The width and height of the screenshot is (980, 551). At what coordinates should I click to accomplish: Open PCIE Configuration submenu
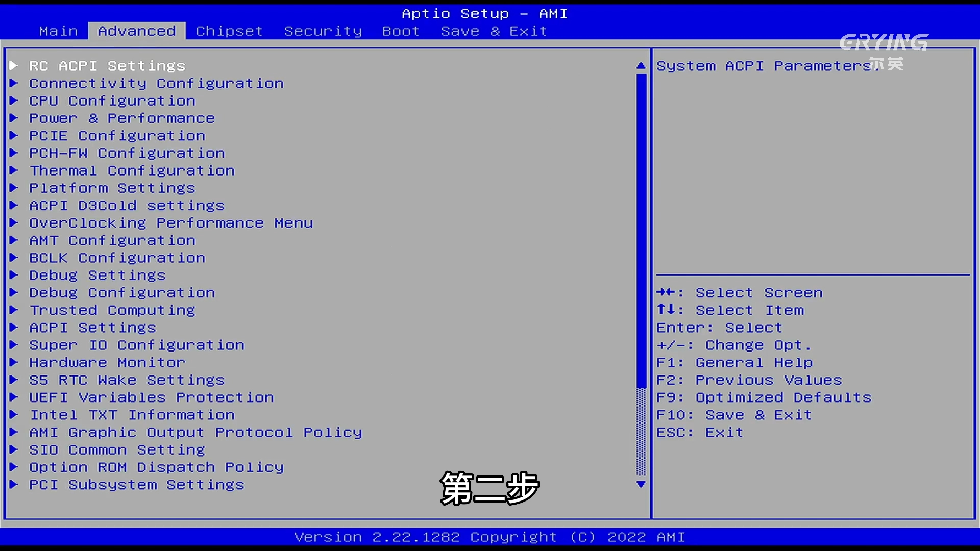point(117,136)
